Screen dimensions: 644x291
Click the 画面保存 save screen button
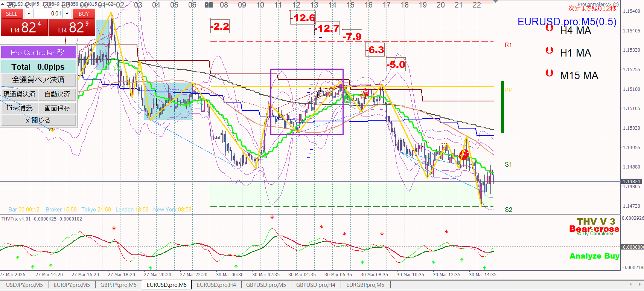pos(57,108)
